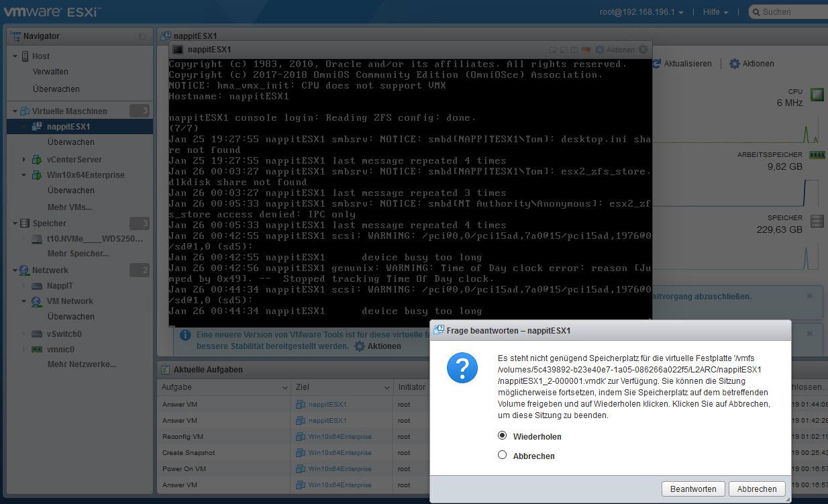The height and width of the screenshot is (504, 828).
Task: Click Aktionen link in VMware Tools notice
Action: click(x=377, y=346)
